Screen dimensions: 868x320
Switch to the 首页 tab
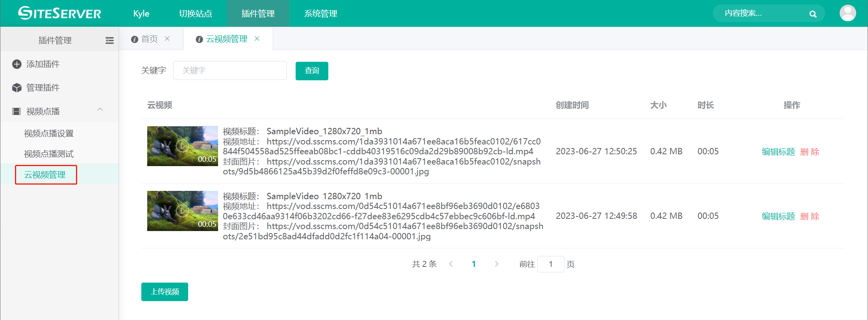(149, 39)
